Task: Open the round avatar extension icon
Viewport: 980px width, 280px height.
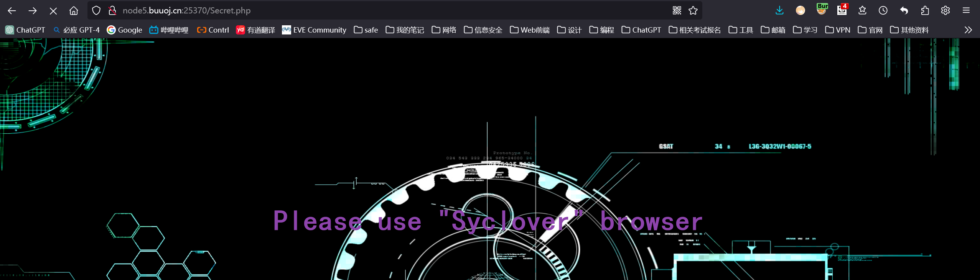Action: [x=800, y=11]
